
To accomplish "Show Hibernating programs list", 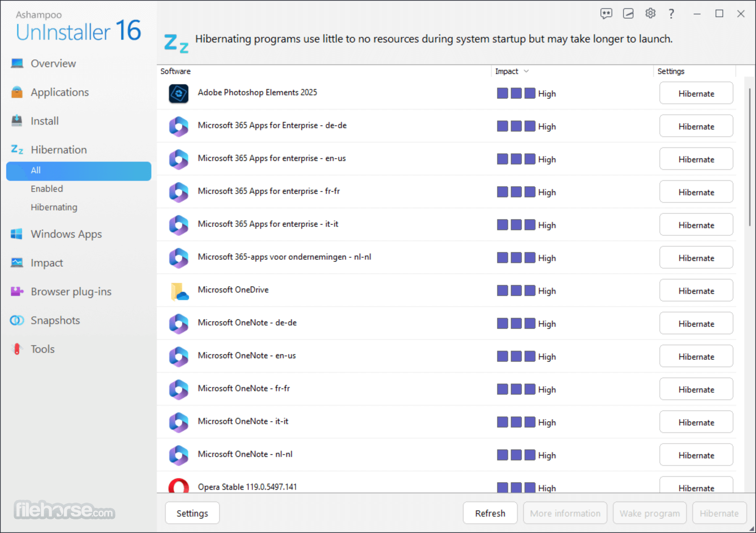I will click(x=54, y=207).
